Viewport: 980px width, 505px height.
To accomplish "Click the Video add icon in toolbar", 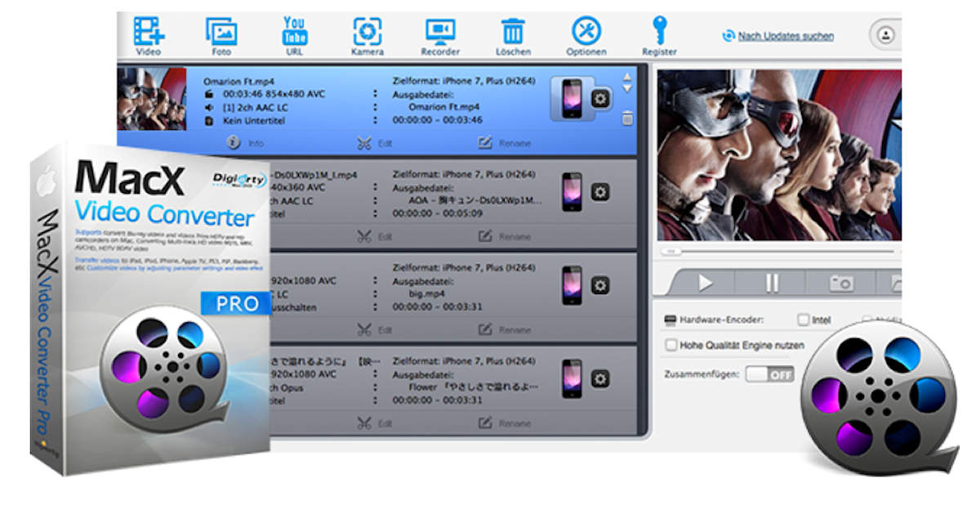I will (149, 33).
